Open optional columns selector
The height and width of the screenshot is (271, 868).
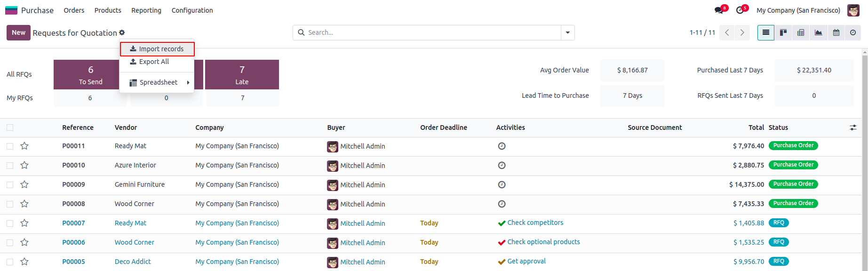[853, 128]
